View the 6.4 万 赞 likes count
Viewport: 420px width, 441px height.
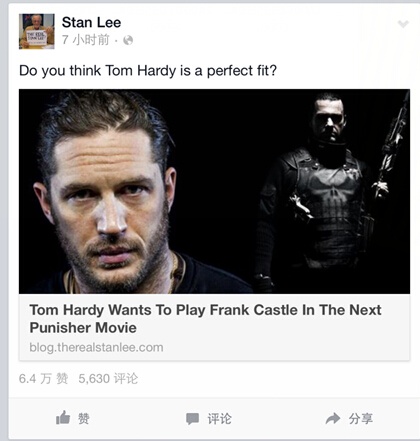pyautogui.click(x=43, y=379)
